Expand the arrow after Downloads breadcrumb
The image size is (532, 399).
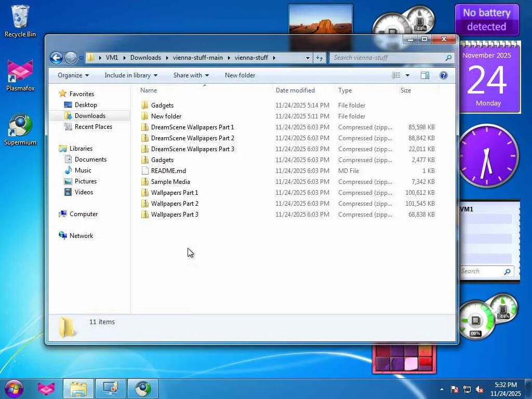[x=167, y=58]
